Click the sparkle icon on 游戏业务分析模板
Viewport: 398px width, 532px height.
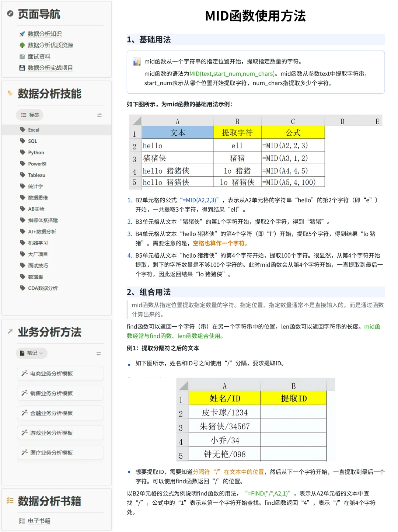(25, 432)
